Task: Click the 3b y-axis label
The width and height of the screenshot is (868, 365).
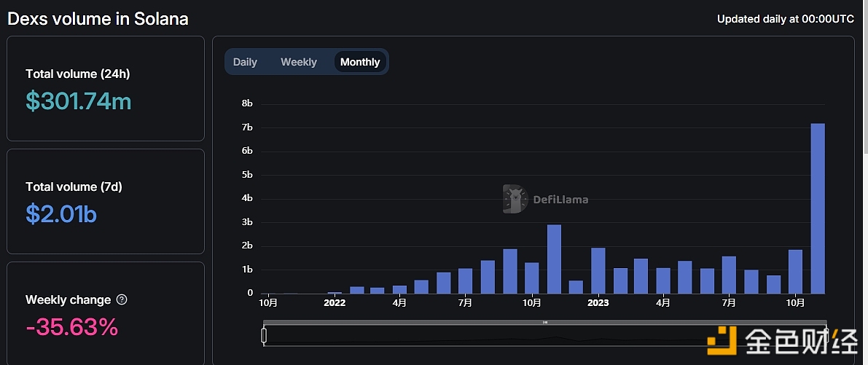Action: coord(247,222)
